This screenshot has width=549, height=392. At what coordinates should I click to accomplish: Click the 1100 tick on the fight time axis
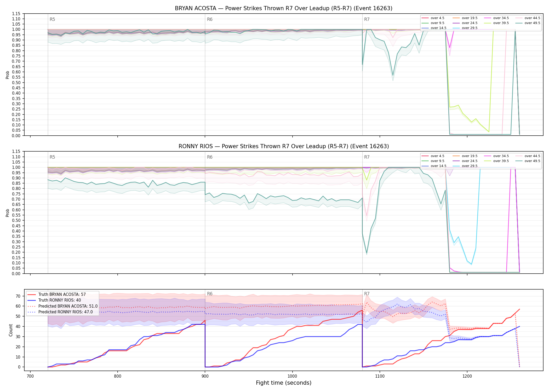pos(380,376)
